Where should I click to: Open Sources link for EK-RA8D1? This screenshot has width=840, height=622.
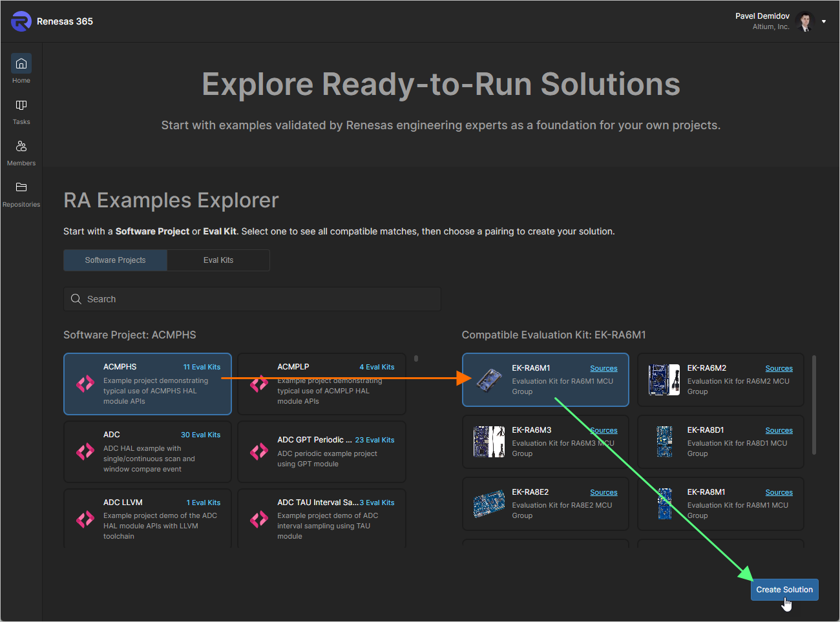(779, 431)
